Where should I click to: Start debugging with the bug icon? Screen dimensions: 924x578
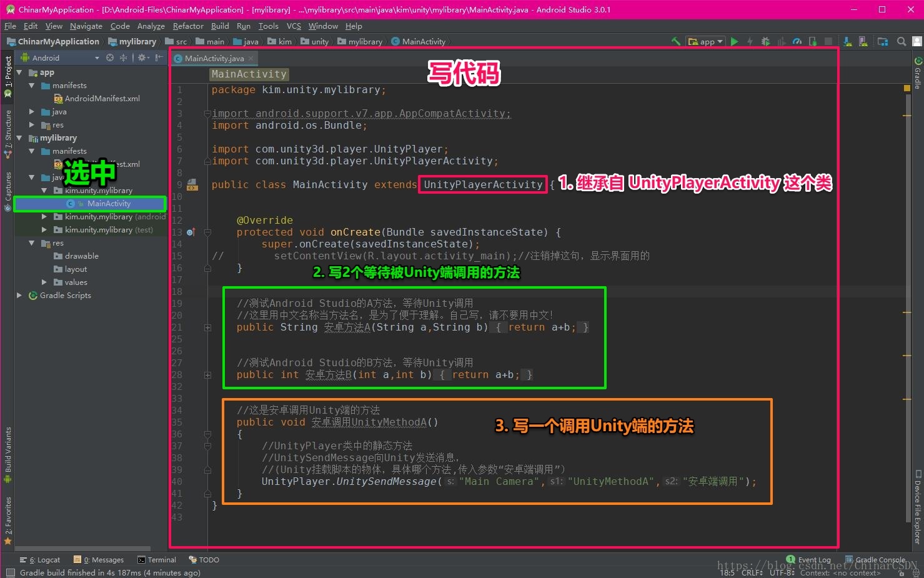click(765, 41)
